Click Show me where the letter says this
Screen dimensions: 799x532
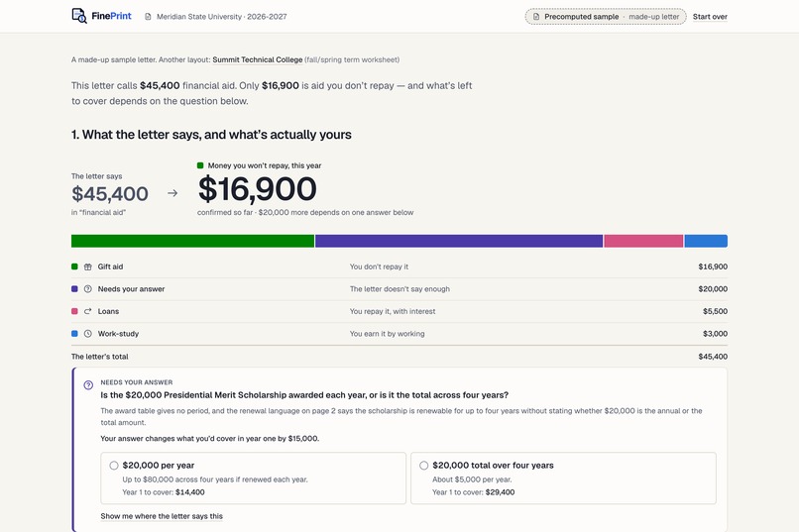coord(162,516)
